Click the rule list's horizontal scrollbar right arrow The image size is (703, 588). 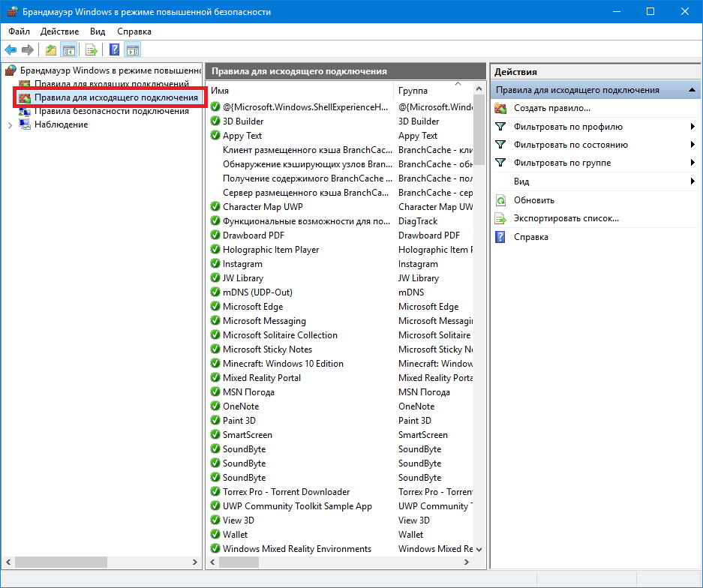coord(467,562)
